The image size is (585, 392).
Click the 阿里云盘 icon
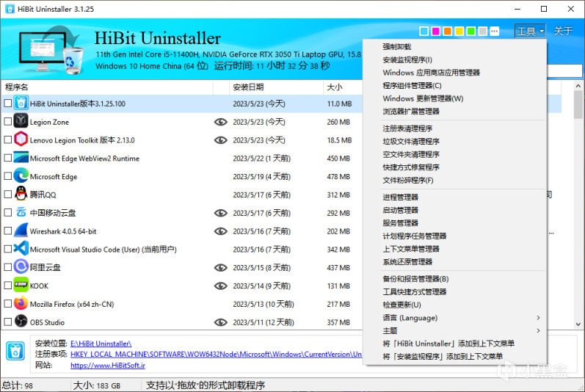coord(21,267)
